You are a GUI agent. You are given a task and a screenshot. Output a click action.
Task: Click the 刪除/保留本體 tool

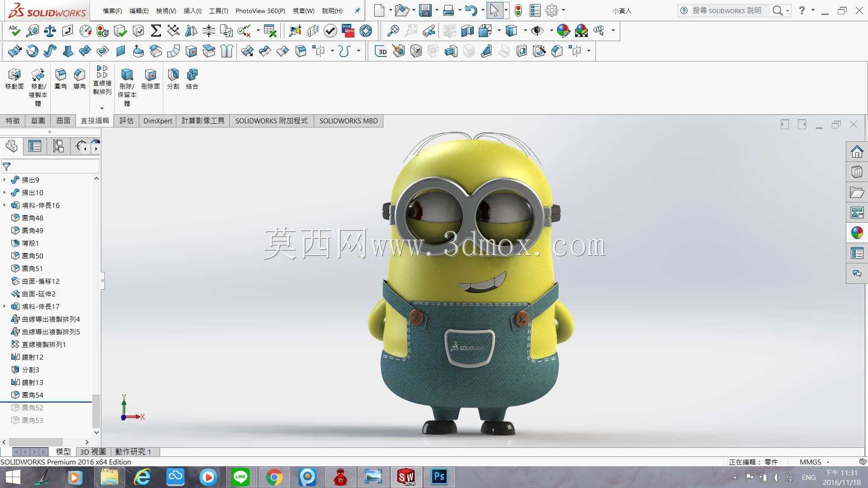coord(127,87)
